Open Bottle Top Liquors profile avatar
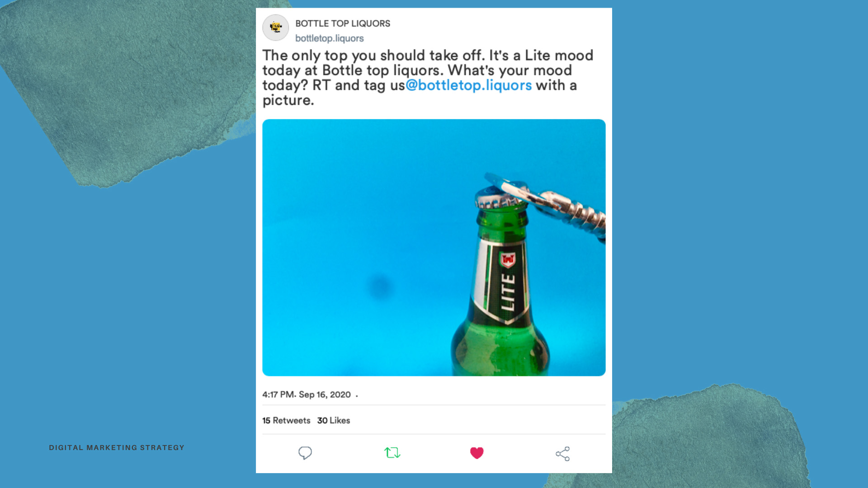Viewport: 868px width, 488px height. 275,28
